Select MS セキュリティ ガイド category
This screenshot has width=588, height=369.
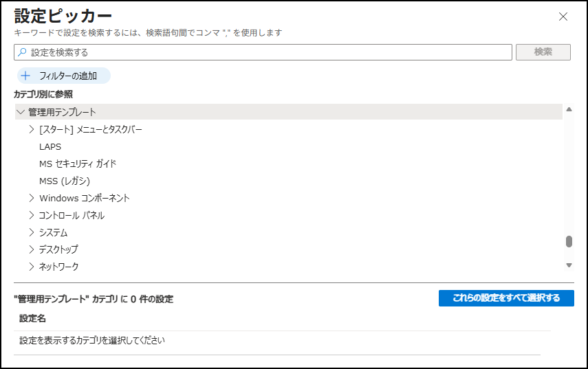[78, 164]
